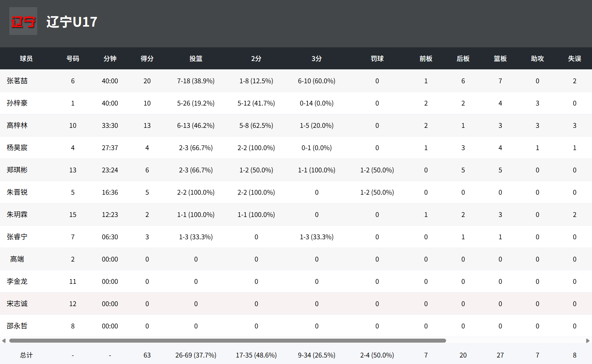Select the 总计 totals row label
The image size is (592, 364).
point(26,355)
